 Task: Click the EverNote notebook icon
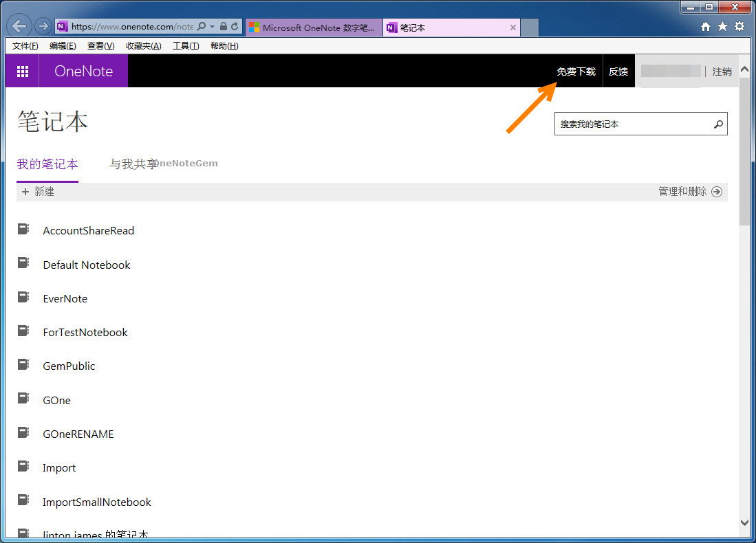point(23,297)
